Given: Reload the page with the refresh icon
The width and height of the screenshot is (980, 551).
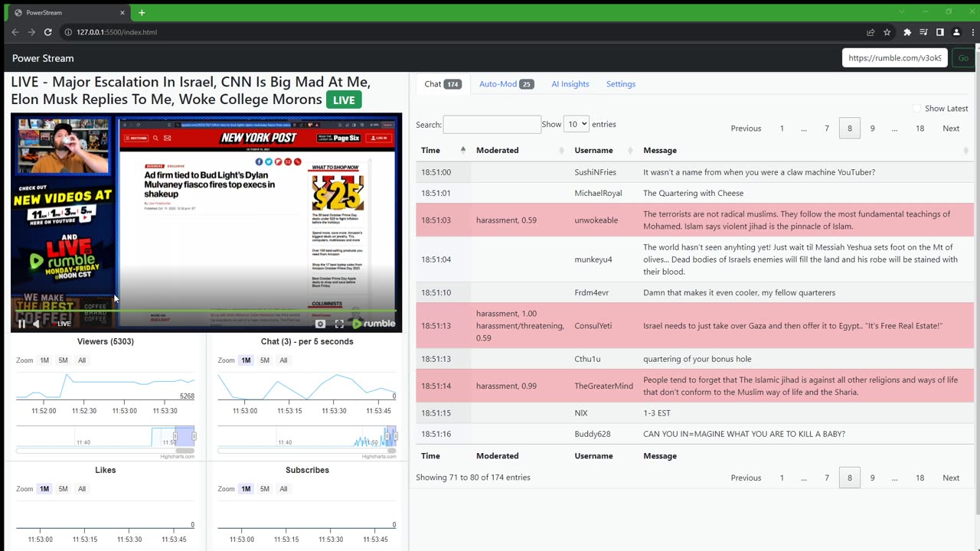Looking at the screenshot, I should [47, 32].
